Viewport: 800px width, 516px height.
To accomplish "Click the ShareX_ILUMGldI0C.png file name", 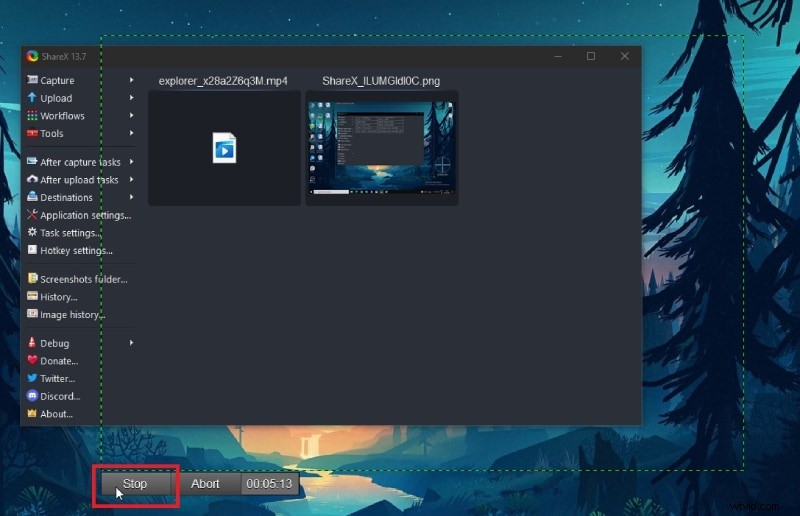I will tap(381, 81).
